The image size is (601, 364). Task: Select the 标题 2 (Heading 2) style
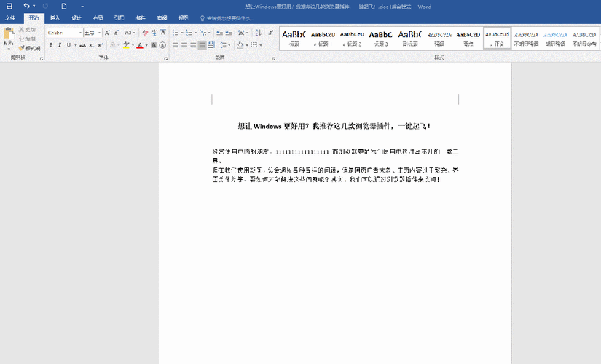(352, 39)
